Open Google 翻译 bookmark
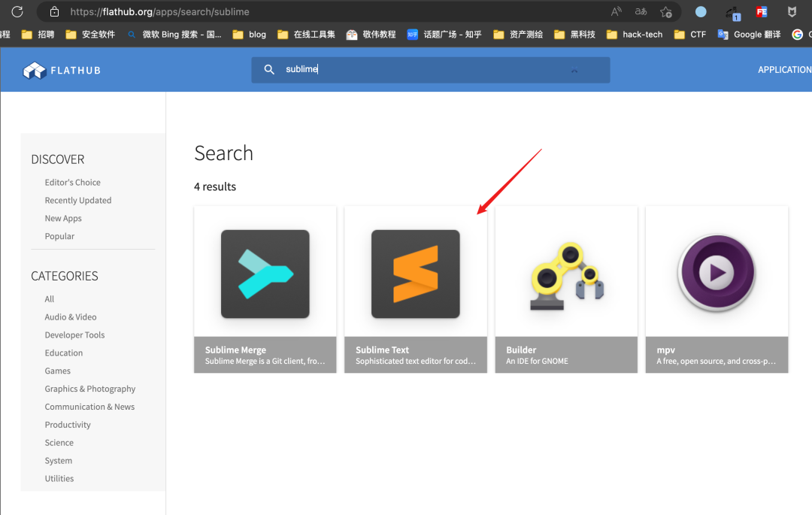Viewport: 812px width, 515px height. 749,34
